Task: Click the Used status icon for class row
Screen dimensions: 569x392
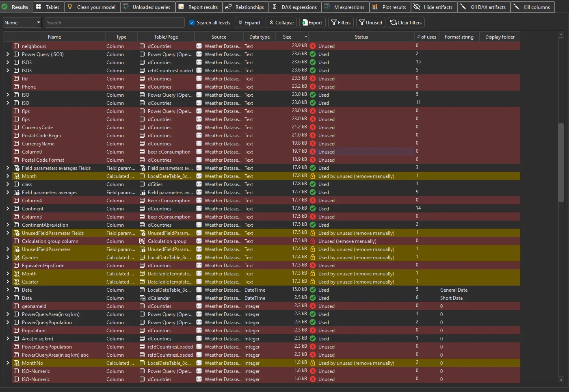Action: (313, 184)
